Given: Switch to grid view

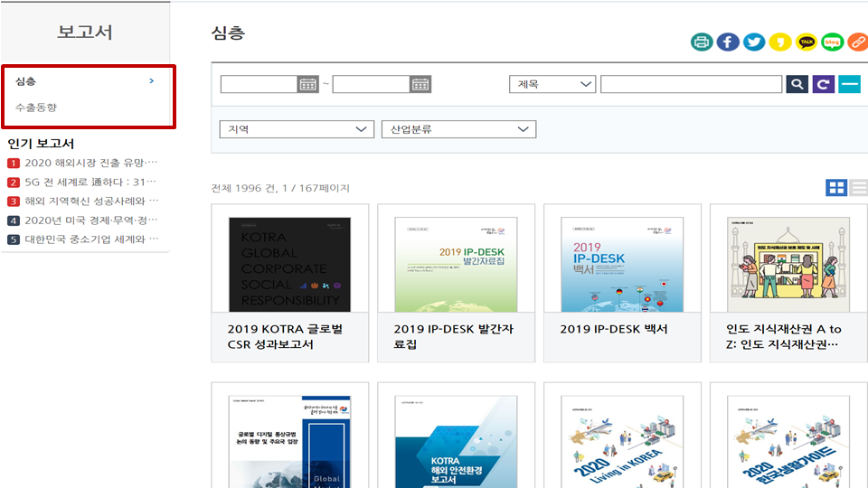Looking at the screenshot, I should 836,188.
